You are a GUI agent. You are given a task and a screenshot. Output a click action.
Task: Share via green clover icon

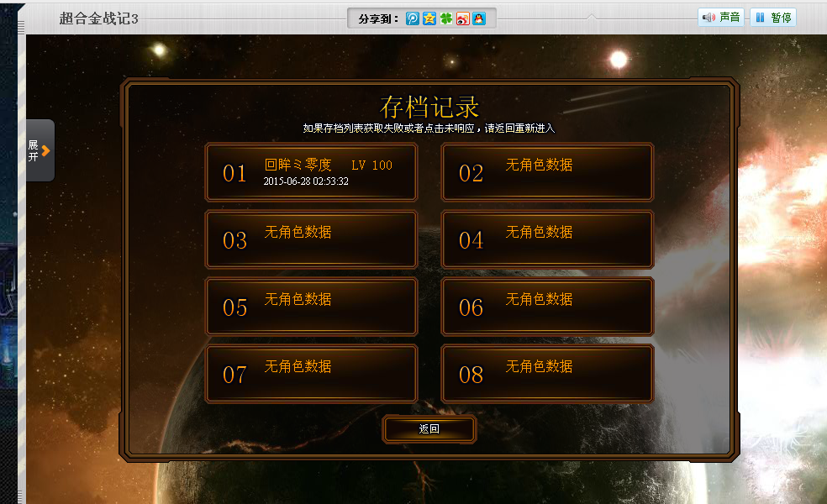pos(446,18)
